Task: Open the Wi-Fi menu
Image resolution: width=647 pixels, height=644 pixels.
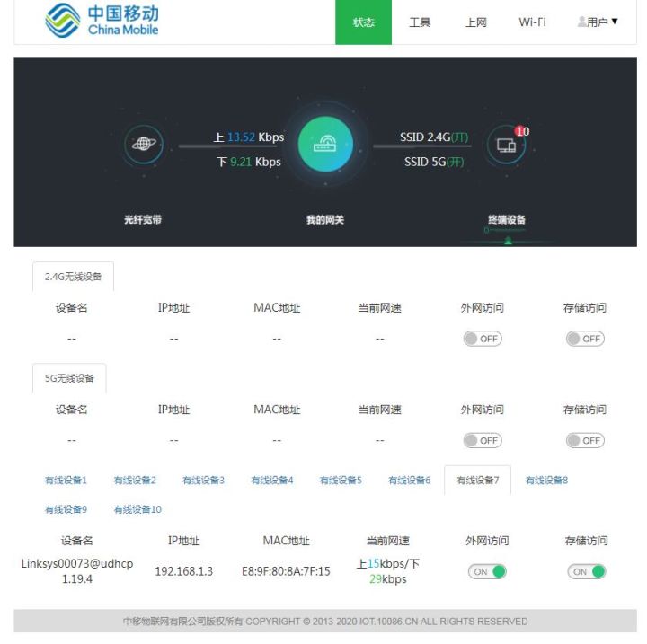Action: point(532,22)
